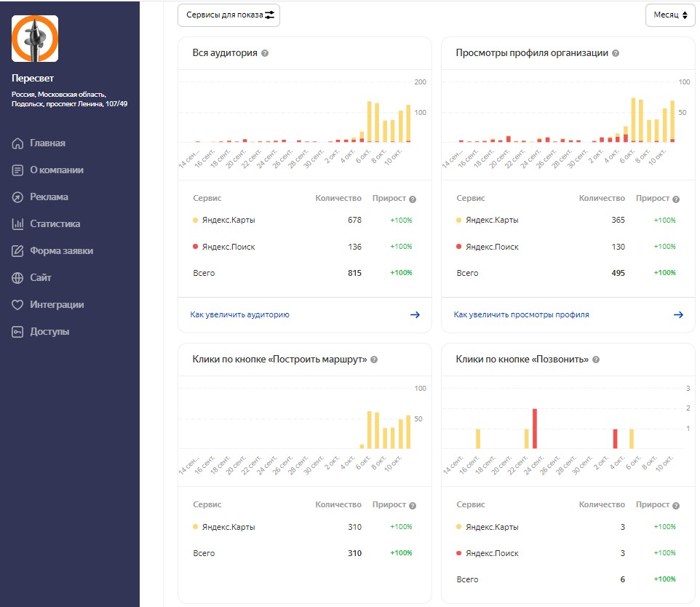
Task: Click yellow Яндекс.Карты legend dot in Вся аудитория
Action: click(195, 220)
